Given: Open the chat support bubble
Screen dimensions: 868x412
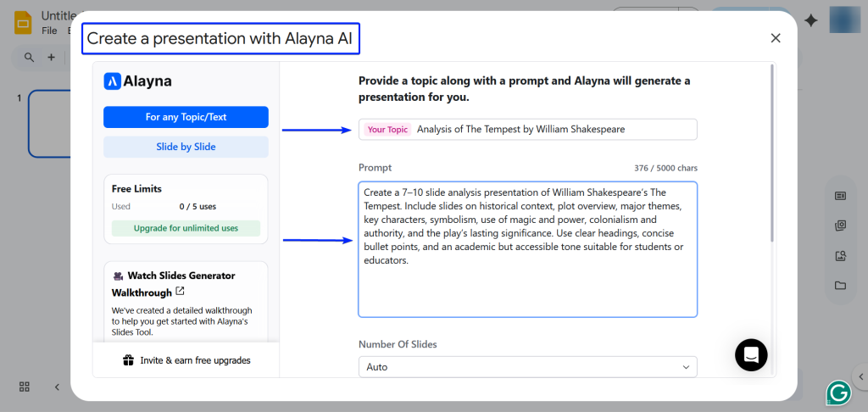Looking at the screenshot, I should [750, 354].
